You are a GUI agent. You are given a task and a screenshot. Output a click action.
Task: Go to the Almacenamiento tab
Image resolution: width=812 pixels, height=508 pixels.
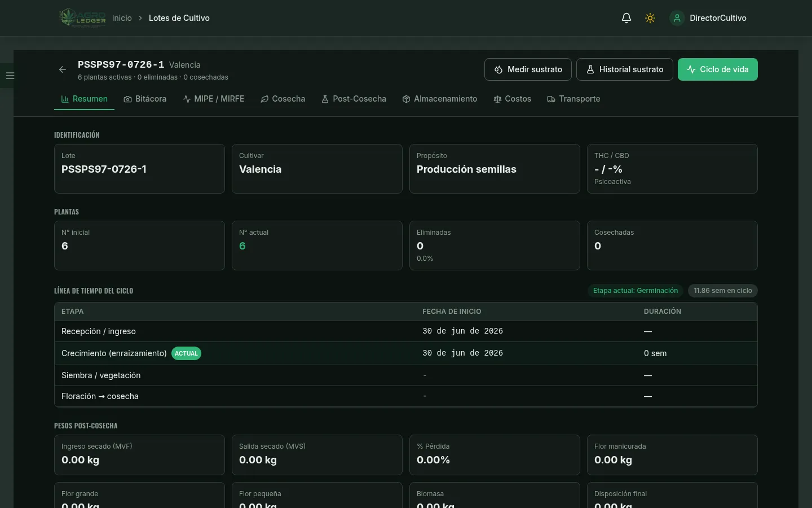[440, 99]
